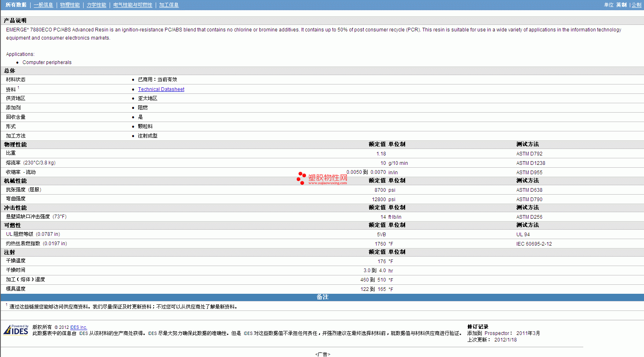Click the ASTM D256 test method
The width and height of the screenshot is (644, 357).
529,217
